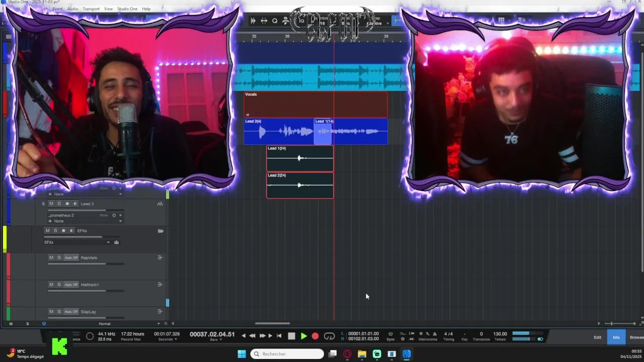Open the Mix console view
The height and width of the screenshot is (362, 644).
click(616, 337)
